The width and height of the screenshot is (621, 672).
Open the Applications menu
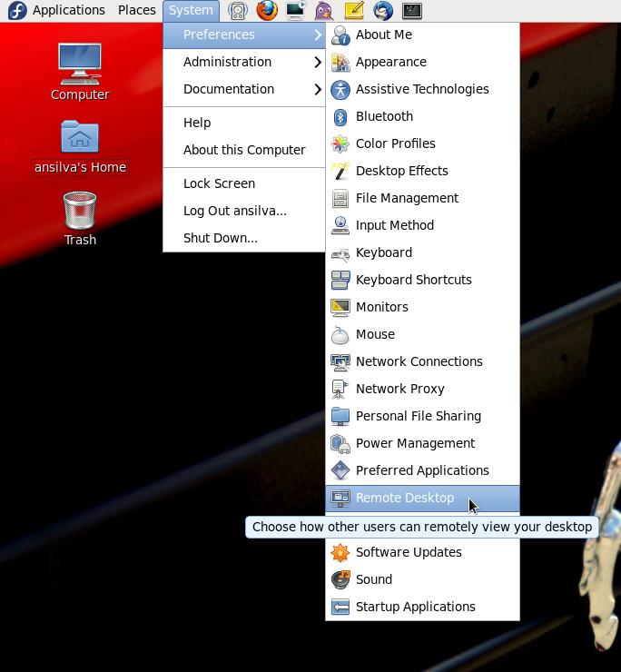(x=68, y=10)
